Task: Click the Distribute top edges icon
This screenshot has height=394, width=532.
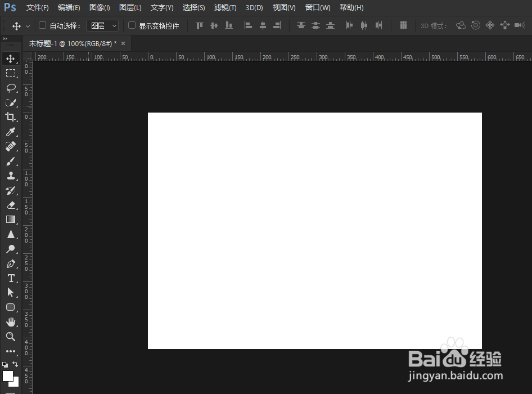Action: pyautogui.click(x=301, y=25)
